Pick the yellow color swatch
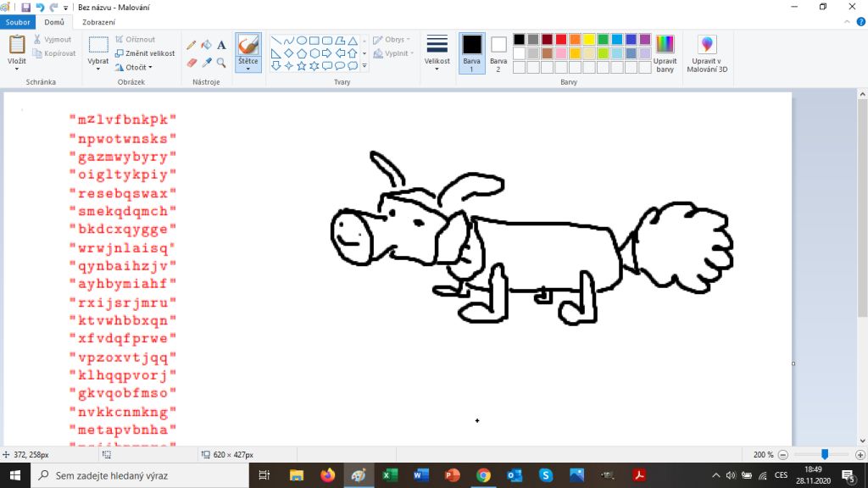 tap(588, 39)
